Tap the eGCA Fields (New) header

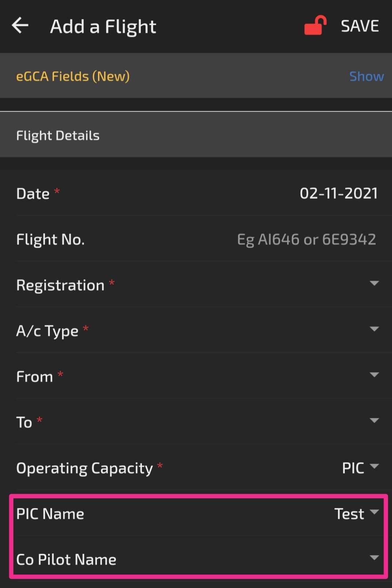pyautogui.click(x=73, y=76)
